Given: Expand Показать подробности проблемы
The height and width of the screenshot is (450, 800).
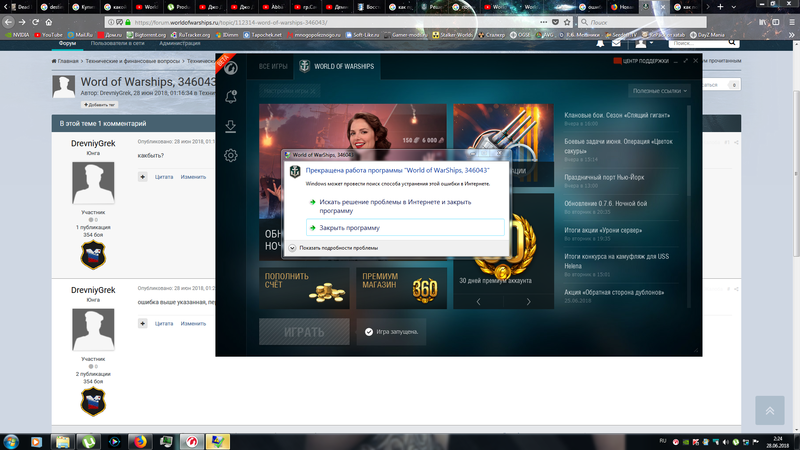Looking at the screenshot, I should 334,248.
